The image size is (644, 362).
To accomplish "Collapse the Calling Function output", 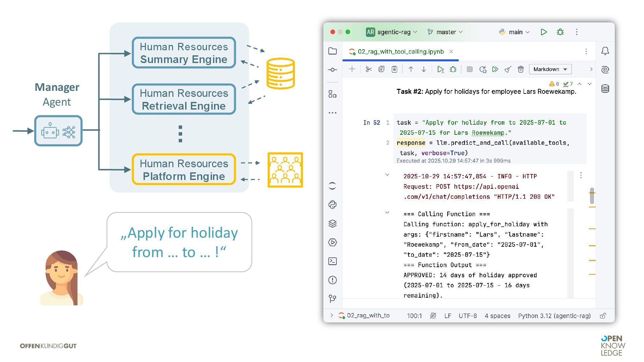I will (387, 213).
